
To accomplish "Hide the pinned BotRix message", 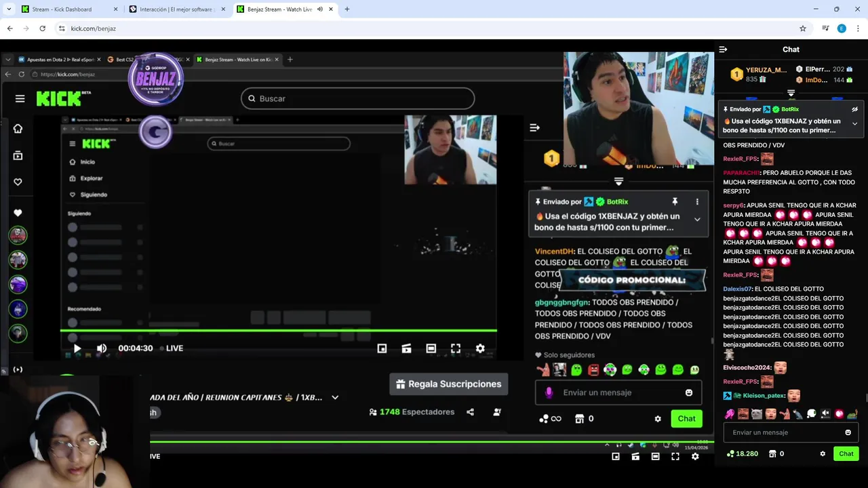I will [854, 109].
